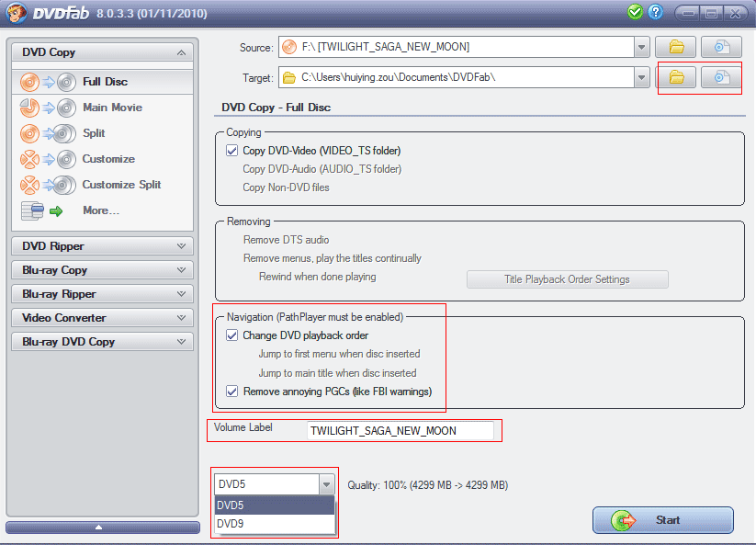Expand the Blu-ray Ripper section
The image size is (756, 545).
click(181, 294)
